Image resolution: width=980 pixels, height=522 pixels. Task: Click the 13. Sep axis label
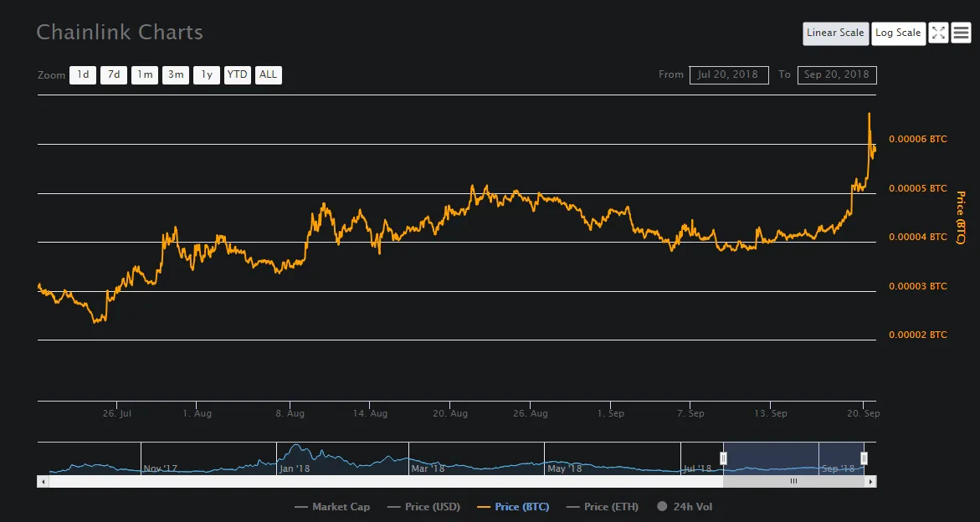coord(770,413)
